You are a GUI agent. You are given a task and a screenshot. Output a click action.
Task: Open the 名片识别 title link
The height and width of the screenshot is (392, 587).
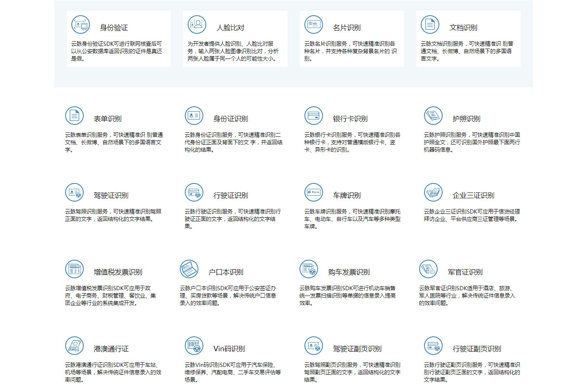click(347, 28)
